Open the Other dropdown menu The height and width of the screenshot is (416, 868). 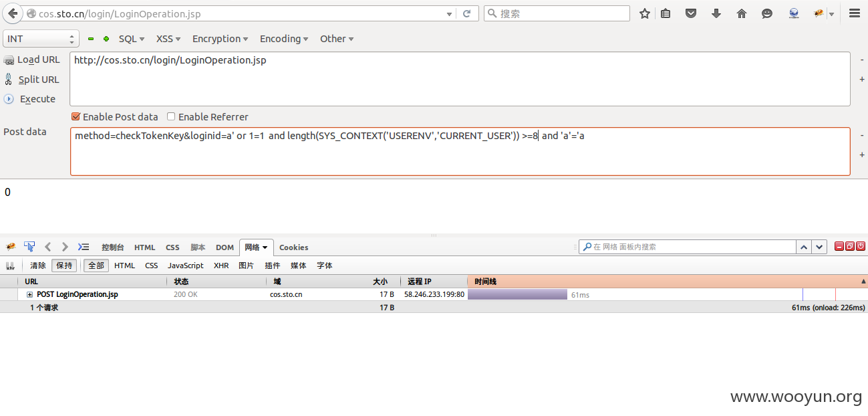click(337, 39)
